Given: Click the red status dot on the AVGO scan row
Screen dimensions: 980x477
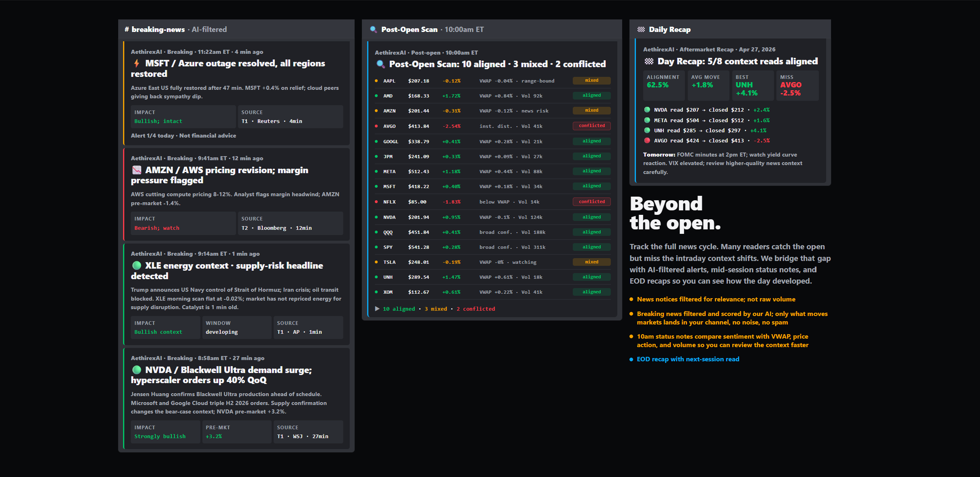Looking at the screenshot, I should click(376, 126).
